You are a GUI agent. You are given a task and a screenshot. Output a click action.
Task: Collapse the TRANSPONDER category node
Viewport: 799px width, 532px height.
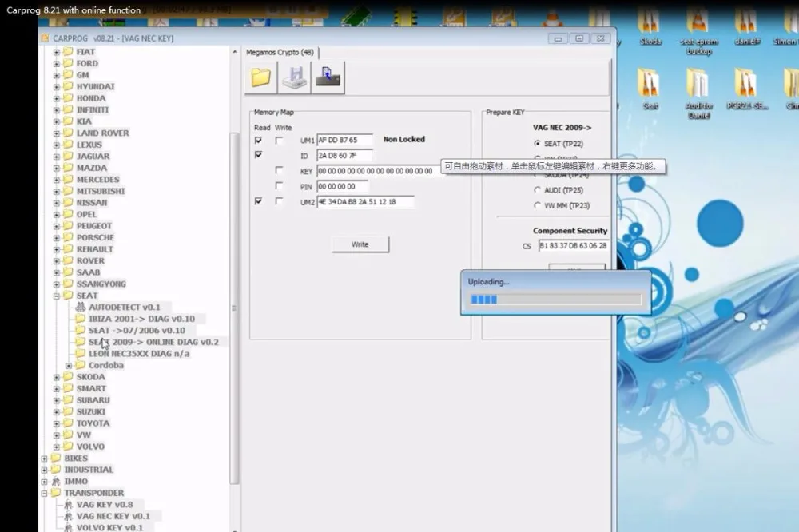(x=44, y=494)
